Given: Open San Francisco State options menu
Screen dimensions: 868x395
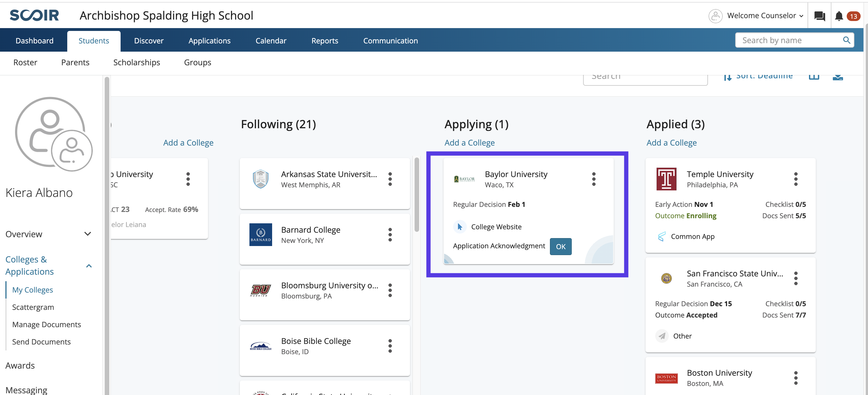Looking at the screenshot, I should [796, 278].
